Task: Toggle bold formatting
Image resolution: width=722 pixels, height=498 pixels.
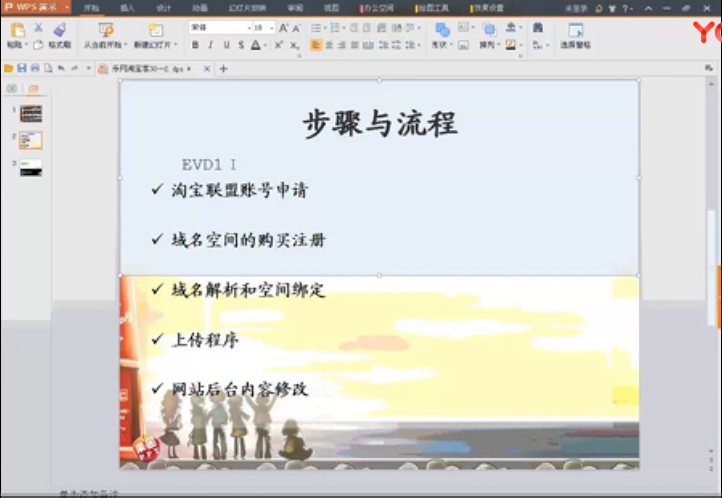Action: point(195,45)
